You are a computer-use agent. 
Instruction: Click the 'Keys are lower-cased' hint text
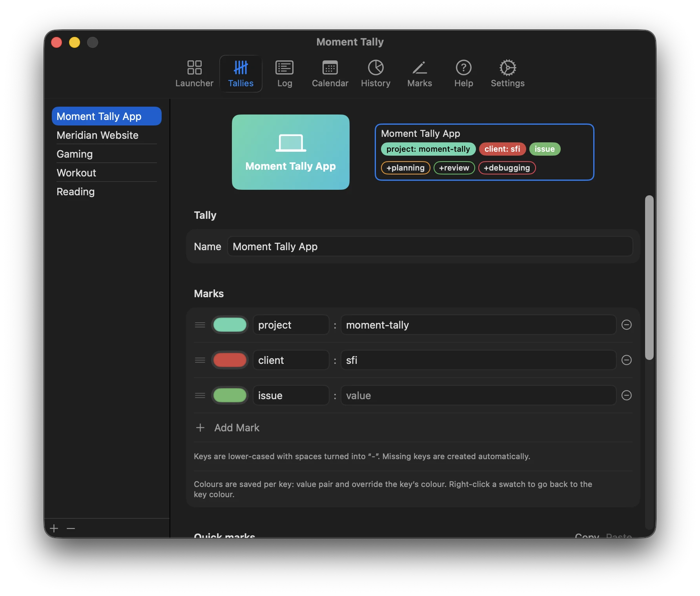(362, 456)
